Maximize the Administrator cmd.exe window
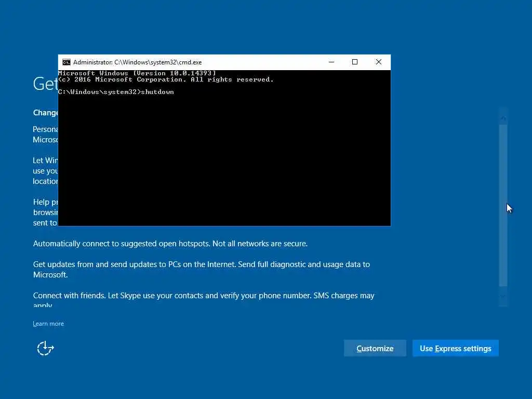This screenshot has width=532, height=399. click(x=354, y=62)
